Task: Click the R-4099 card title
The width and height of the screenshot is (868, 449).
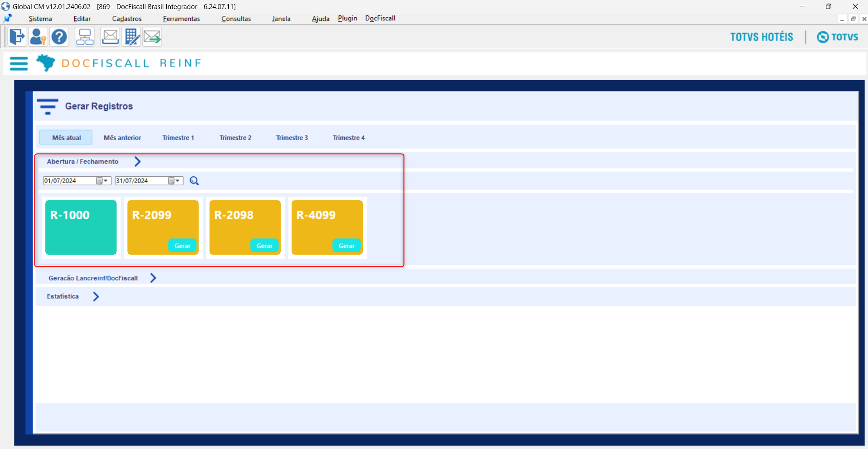Action: tap(316, 215)
